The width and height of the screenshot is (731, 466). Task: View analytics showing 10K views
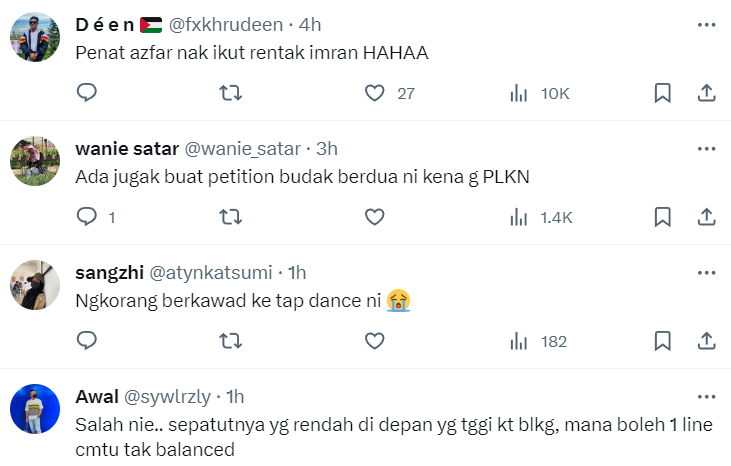pyautogui.click(x=518, y=93)
